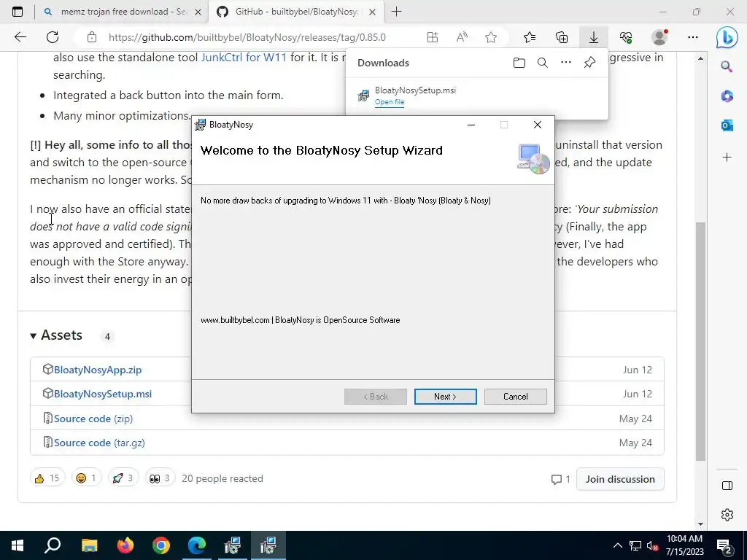Select the GitHub BloatyNosy tab
747x560 pixels.
coord(295,12)
